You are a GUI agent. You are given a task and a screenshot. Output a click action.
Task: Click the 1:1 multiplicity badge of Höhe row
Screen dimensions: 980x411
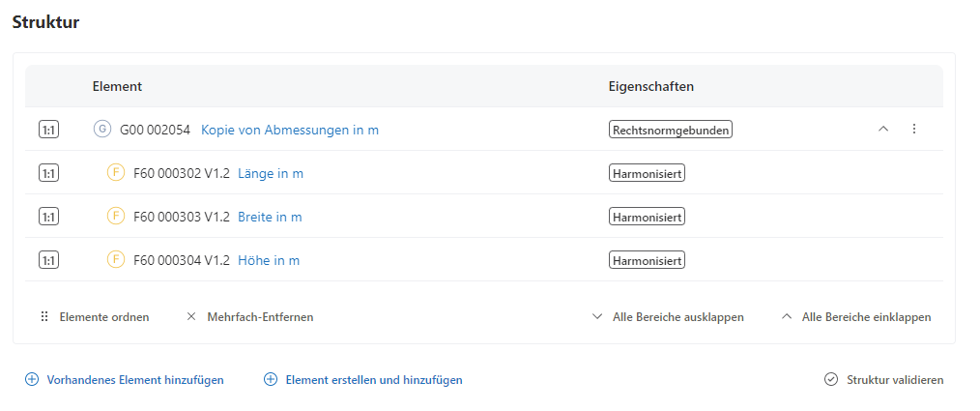tap(48, 260)
